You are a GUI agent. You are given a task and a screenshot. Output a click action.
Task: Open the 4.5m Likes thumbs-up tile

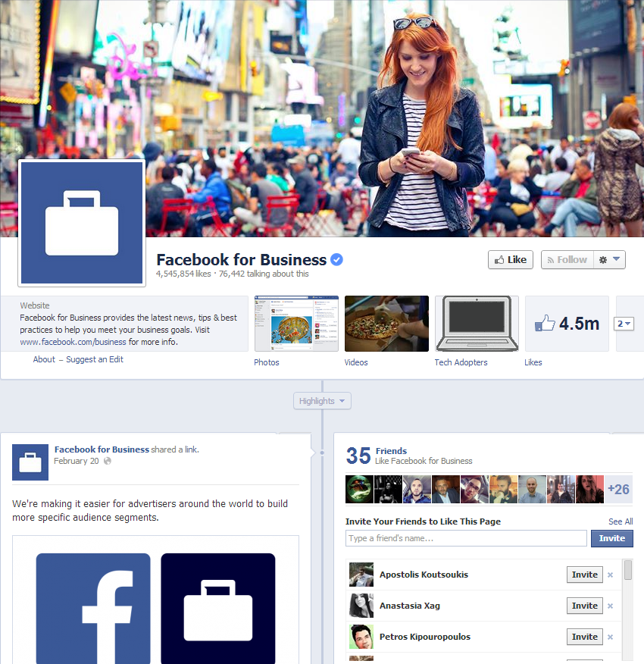click(x=567, y=324)
